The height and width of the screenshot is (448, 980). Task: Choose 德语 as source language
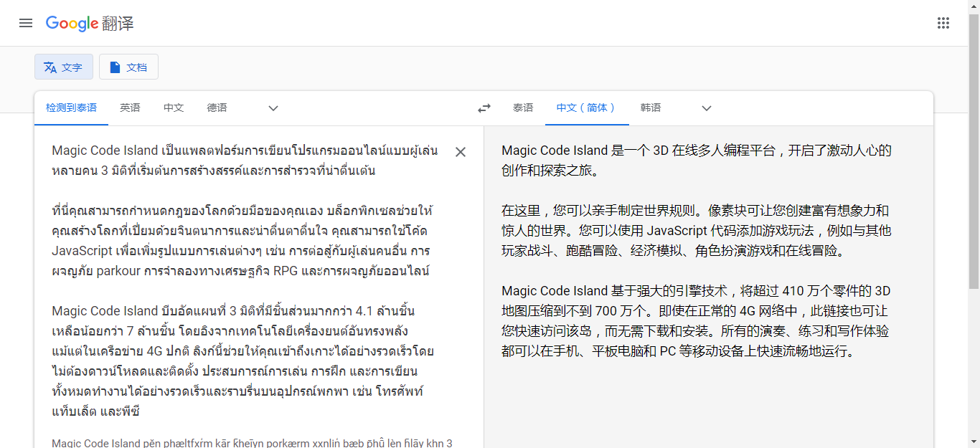click(x=217, y=108)
